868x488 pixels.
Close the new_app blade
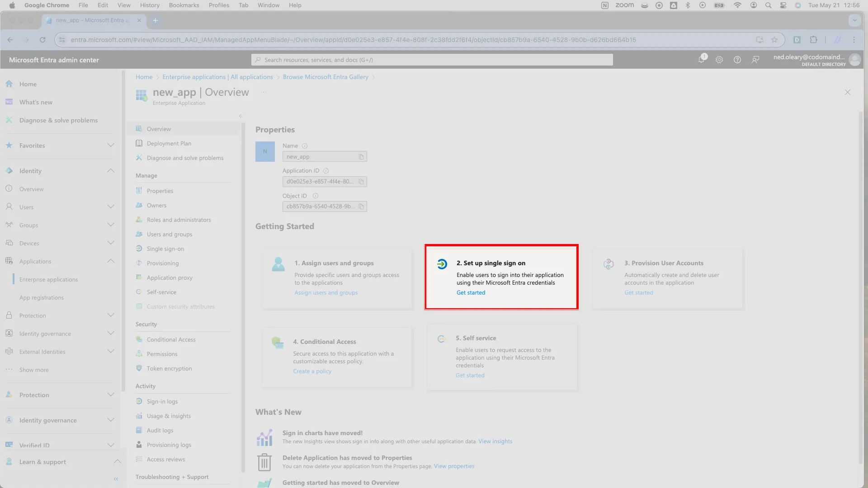click(848, 92)
